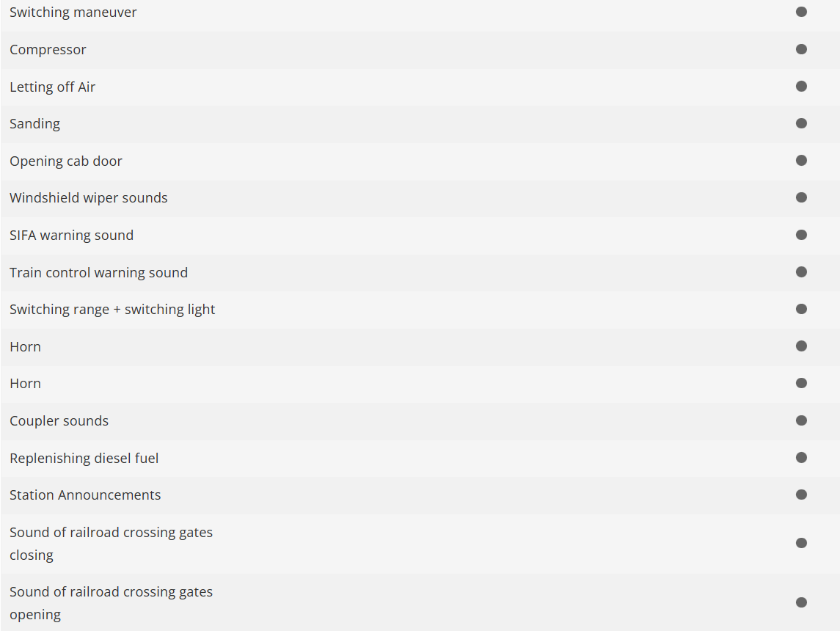Image resolution: width=840 pixels, height=631 pixels.
Task: Click the dot for crossing gates closing
Action: pos(801,543)
